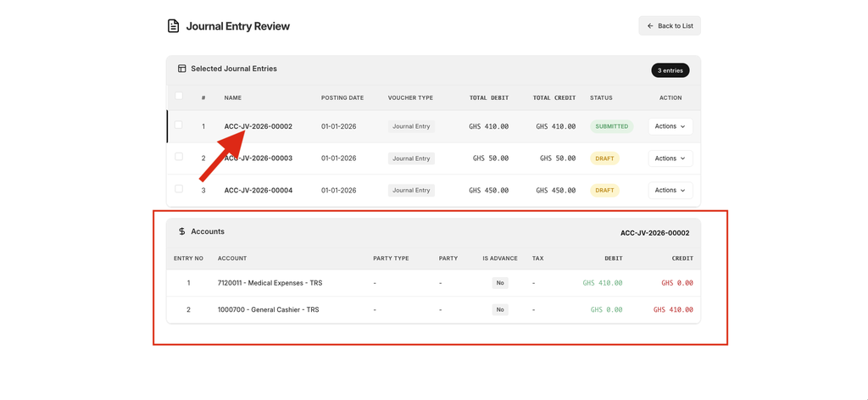Select the Medical Expenses account row
Screen dimensions: 868x400
point(270,283)
